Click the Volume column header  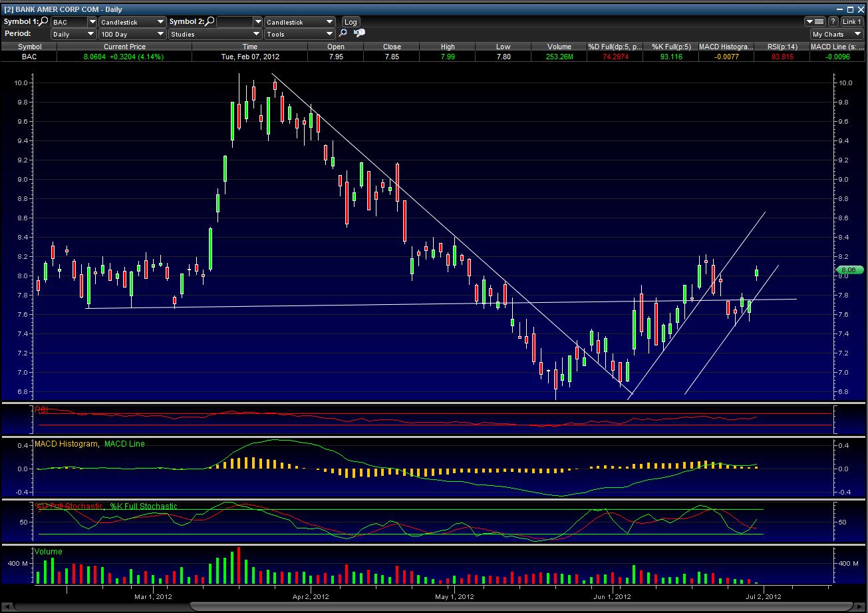(559, 47)
